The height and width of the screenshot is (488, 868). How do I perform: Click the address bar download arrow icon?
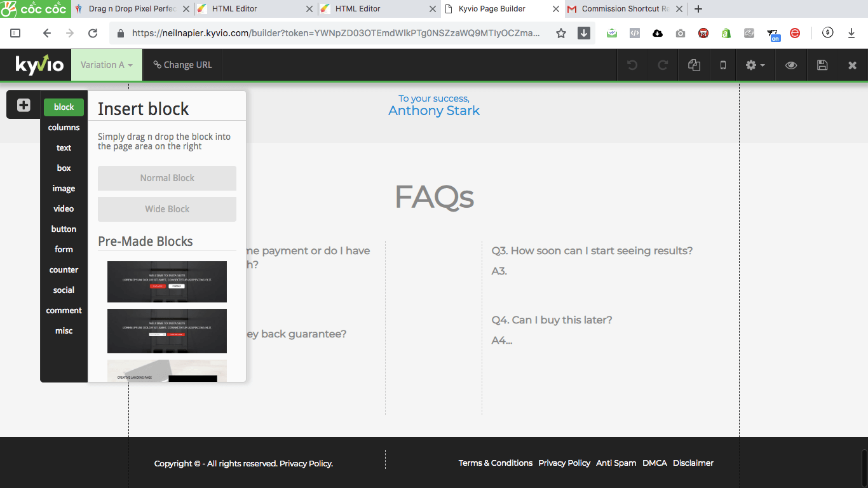point(584,33)
